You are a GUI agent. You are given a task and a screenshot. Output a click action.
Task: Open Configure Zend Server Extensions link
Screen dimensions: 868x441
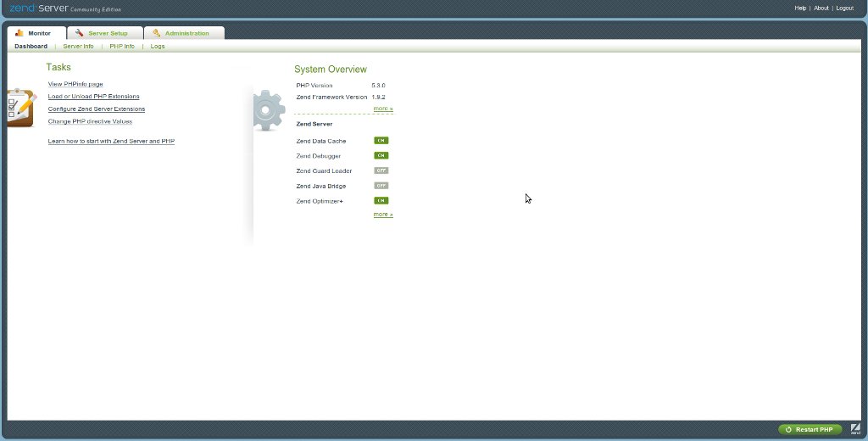click(97, 109)
